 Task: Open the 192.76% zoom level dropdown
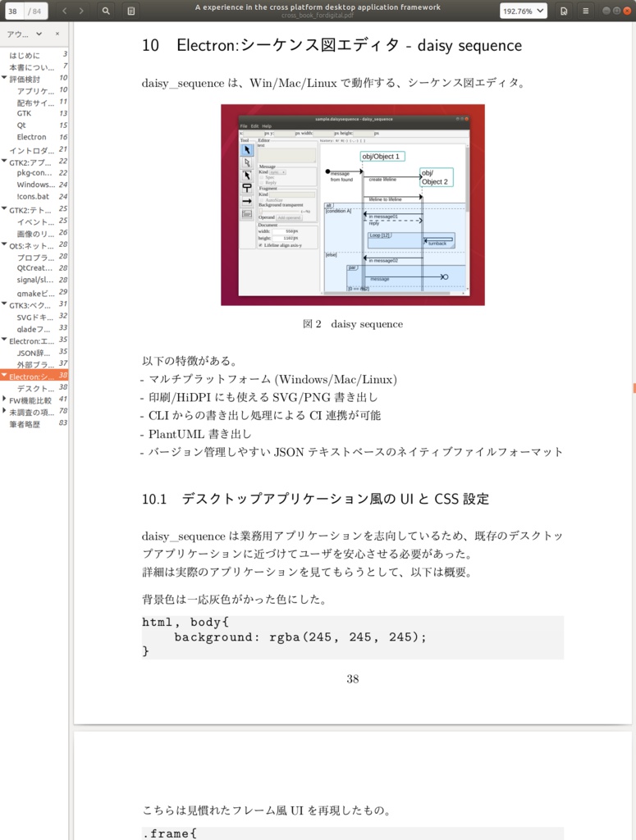(x=524, y=11)
